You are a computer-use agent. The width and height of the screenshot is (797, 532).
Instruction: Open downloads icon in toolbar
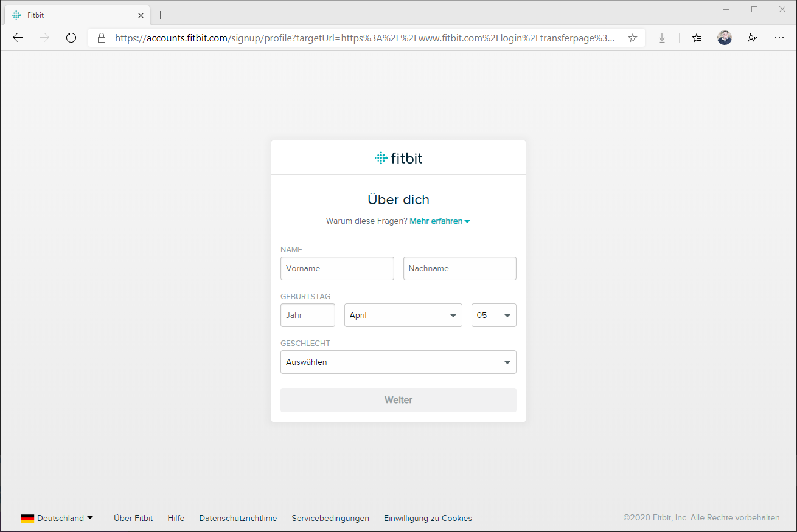(x=662, y=38)
